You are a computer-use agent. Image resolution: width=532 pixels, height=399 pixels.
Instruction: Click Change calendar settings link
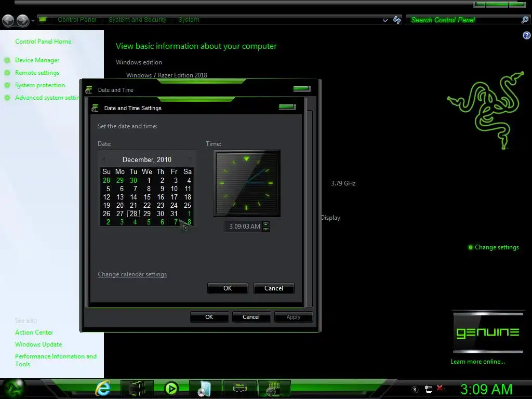132,274
